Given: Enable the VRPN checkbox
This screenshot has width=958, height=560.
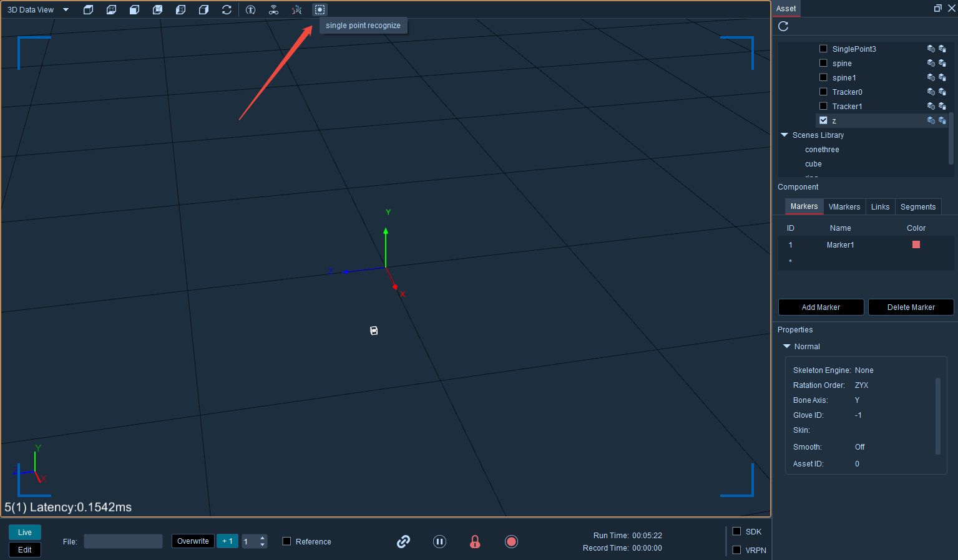Looking at the screenshot, I should pyautogui.click(x=736, y=550).
